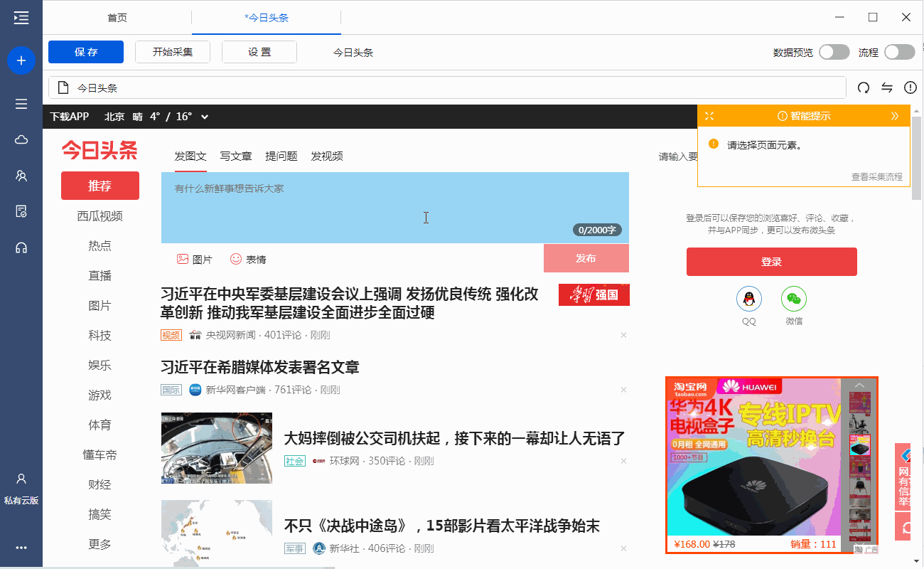
Task: Open the 热点 channel
Action: point(100,246)
